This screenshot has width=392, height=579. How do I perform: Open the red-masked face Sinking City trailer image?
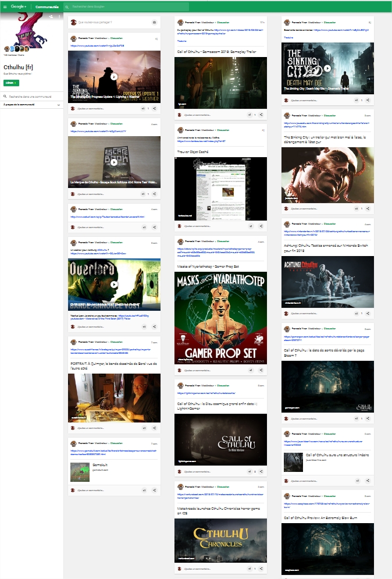(x=327, y=175)
